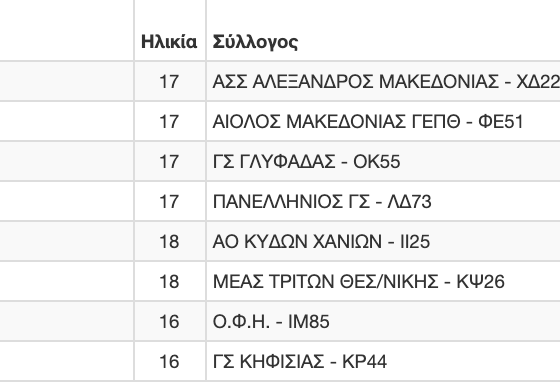Click the Σύλλογος column header
The width and height of the screenshot is (560, 386).
point(255,42)
